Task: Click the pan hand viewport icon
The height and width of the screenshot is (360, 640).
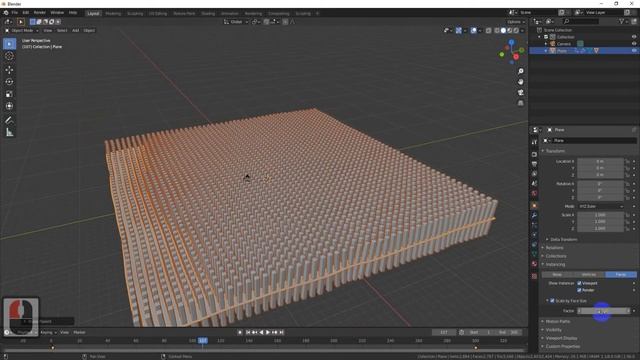Action: (x=520, y=82)
